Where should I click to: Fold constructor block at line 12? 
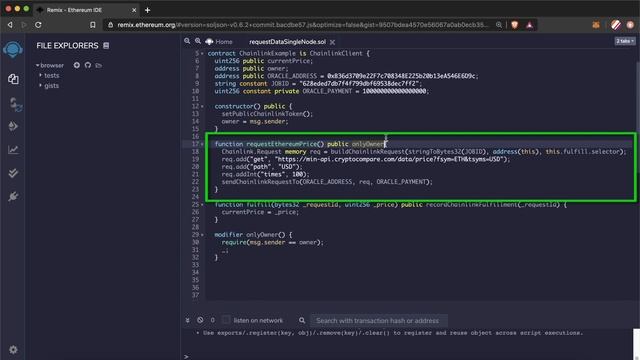(202, 107)
